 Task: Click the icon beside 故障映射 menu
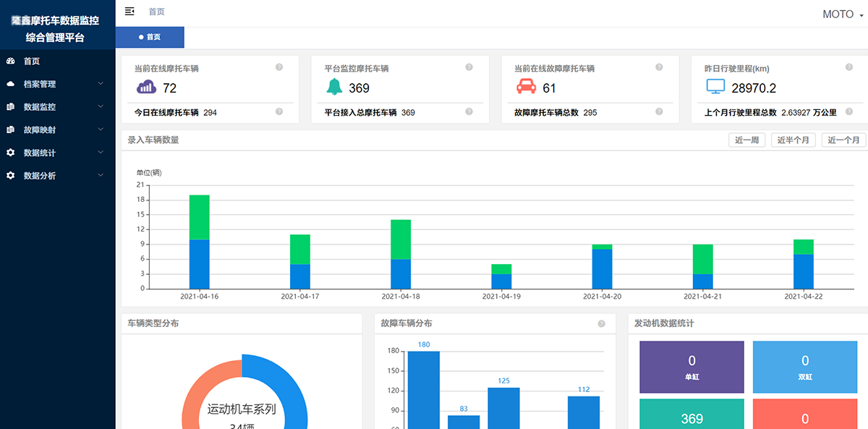(x=10, y=130)
